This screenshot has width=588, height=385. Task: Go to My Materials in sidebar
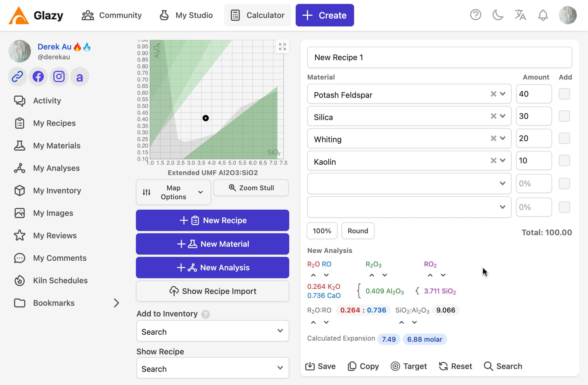coord(56,146)
